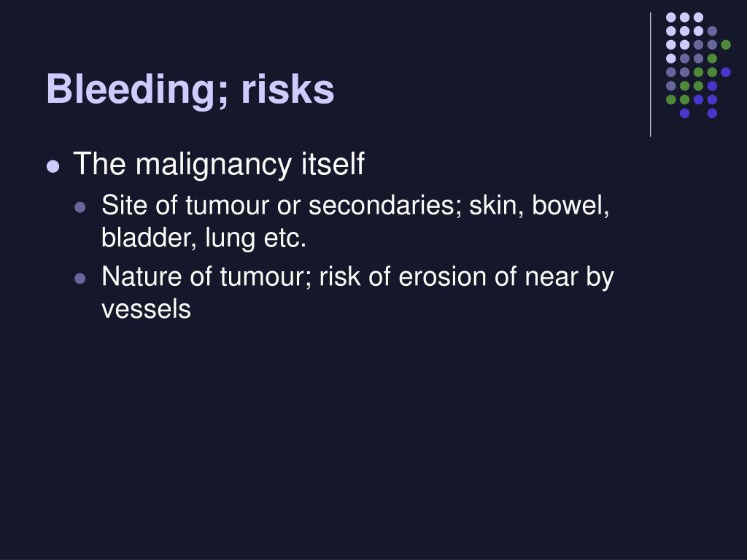The height and width of the screenshot is (560, 747).
Task: Click the bullet marker before "The malignancy itself"
Action: [x=53, y=166]
